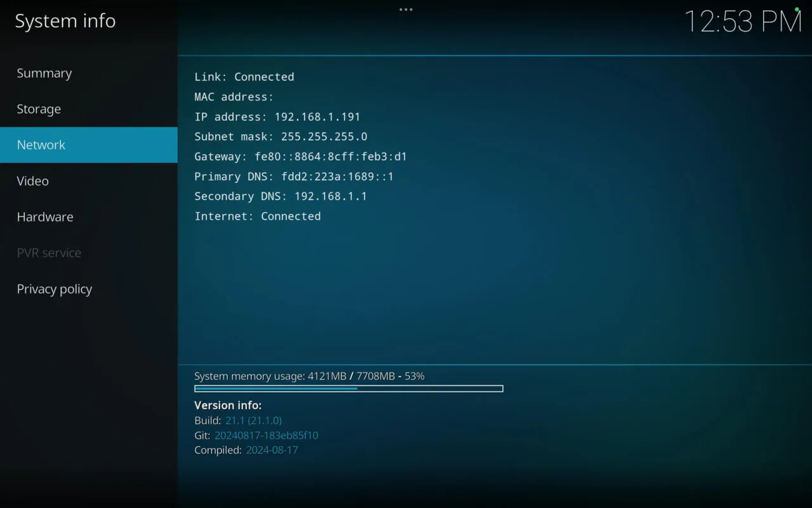The image size is (812, 508).
Task: Open the Git commit link 20240817-183eb85f10
Action: click(266, 436)
